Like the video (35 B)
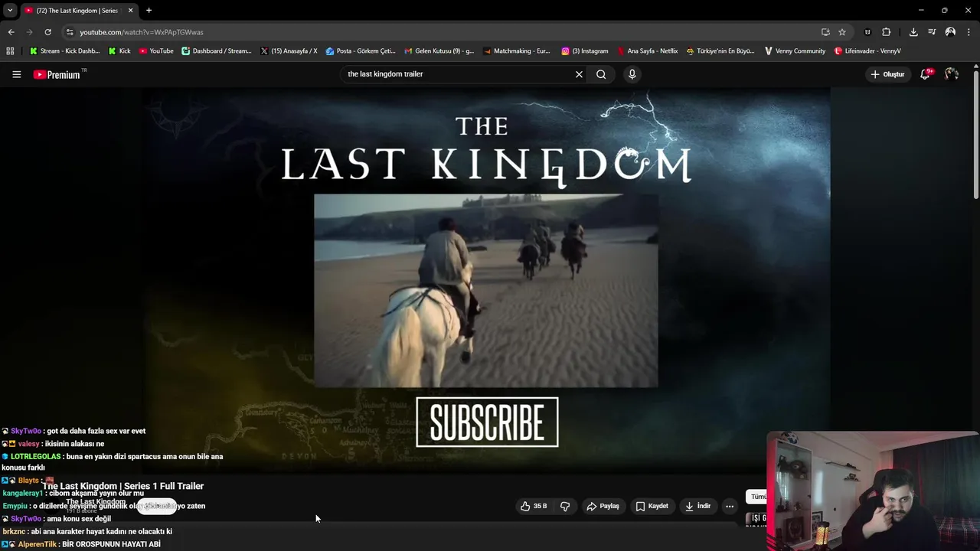The width and height of the screenshot is (980, 551). (534, 506)
